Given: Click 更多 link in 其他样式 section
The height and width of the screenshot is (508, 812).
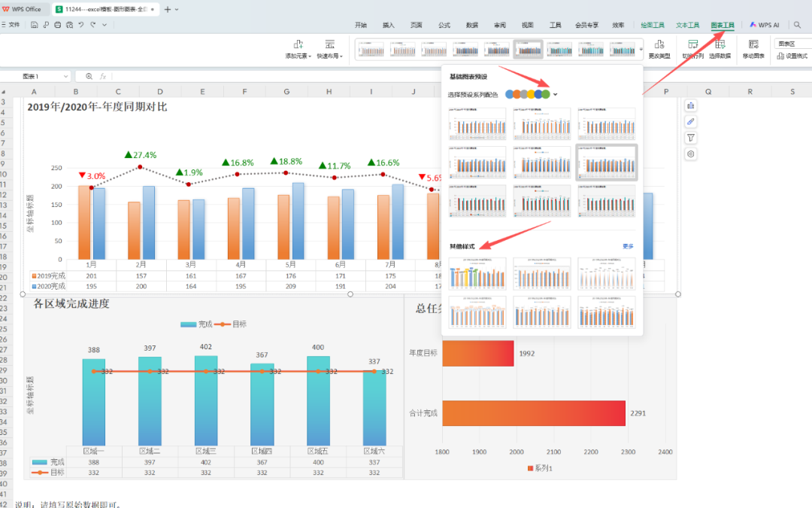Looking at the screenshot, I should 628,246.
